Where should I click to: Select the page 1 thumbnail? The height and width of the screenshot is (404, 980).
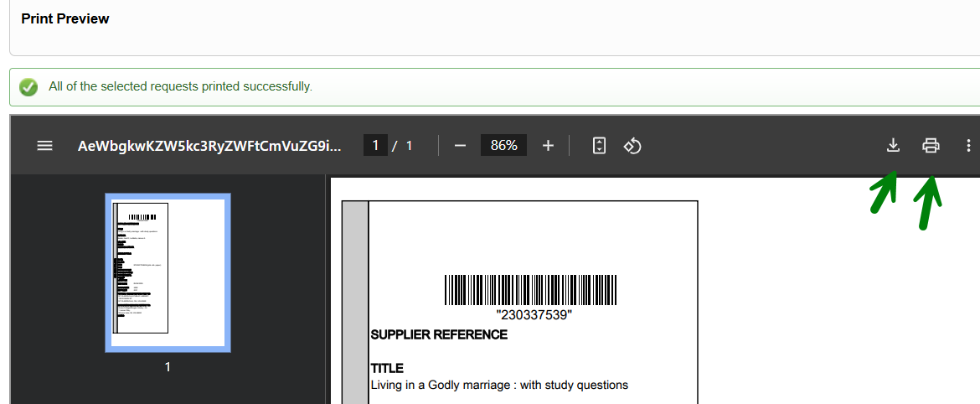[168, 272]
